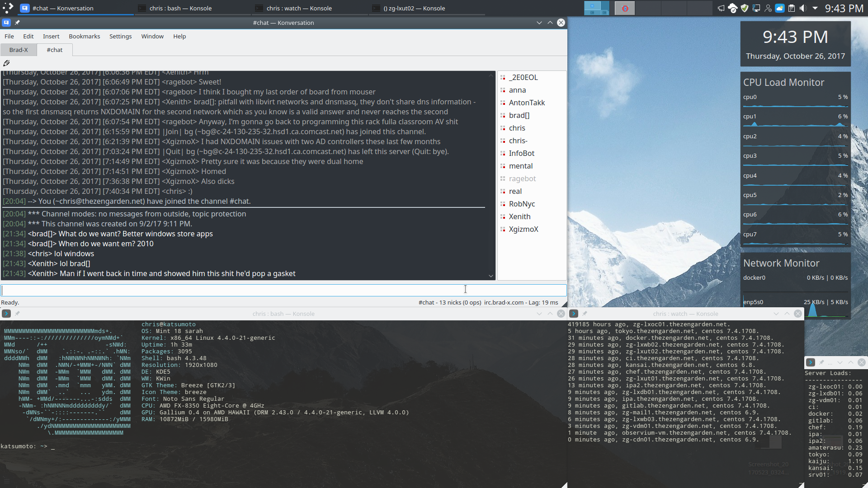Activate chris : watch Konsole taskbar entry
Viewport: 868px width, 488px height.
tap(310, 8)
